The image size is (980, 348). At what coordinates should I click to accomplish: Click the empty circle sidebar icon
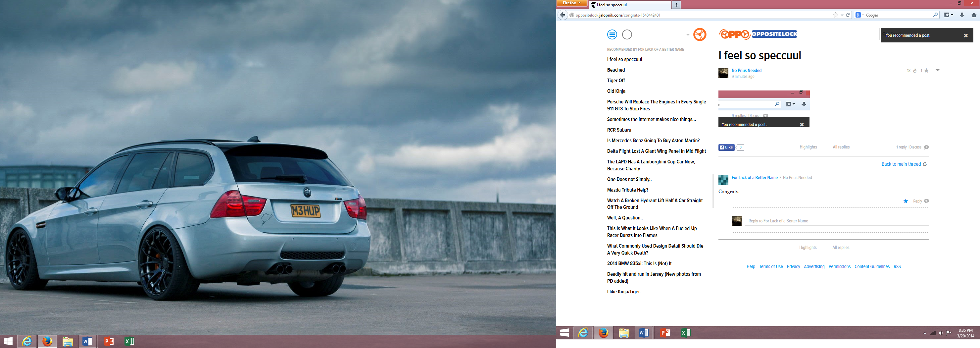click(627, 35)
